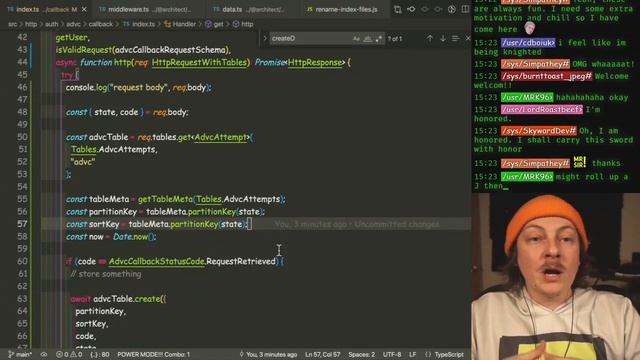Click 'HttpRequestWithTables' type on line 44
This screenshot has height=360, width=640.
(199, 62)
